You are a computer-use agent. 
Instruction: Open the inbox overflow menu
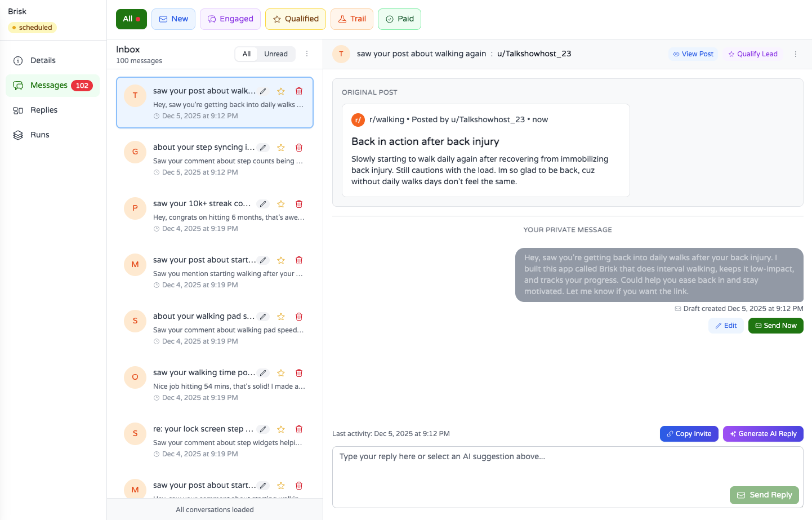[x=307, y=54]
